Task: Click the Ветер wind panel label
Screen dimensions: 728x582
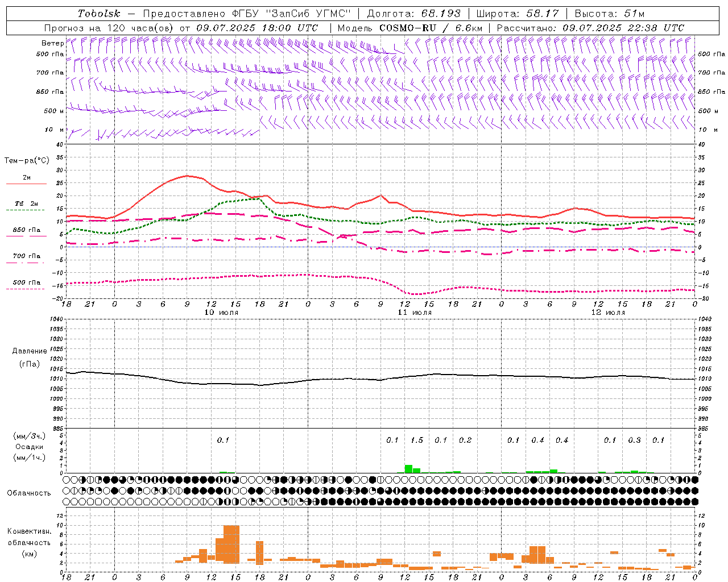Action: point(52,43)
